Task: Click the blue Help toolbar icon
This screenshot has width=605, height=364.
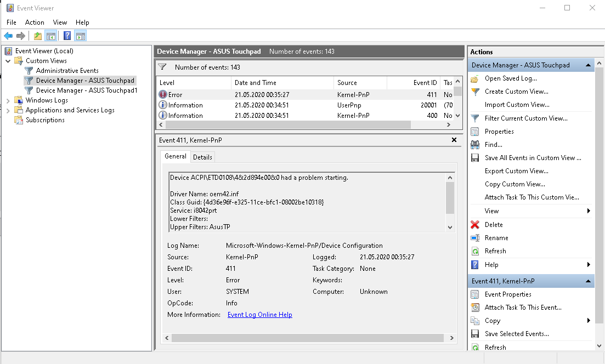Action: pyautogui.click(x=67, y=36)
